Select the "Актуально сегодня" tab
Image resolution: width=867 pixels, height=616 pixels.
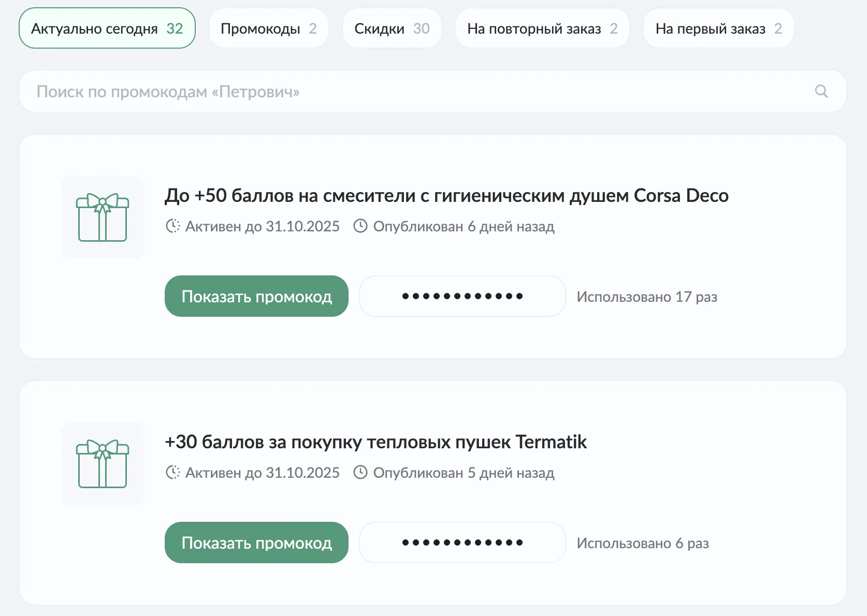point(107,28)
